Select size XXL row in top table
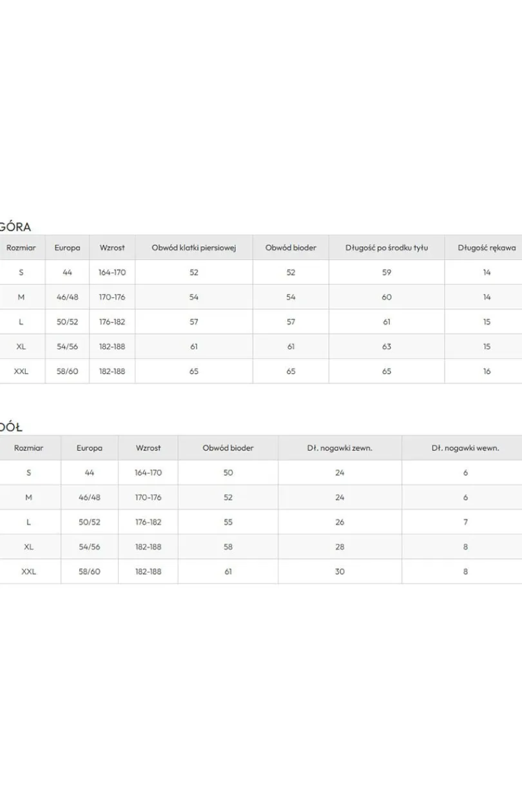The image size is (522, 812). pos(261,371)
